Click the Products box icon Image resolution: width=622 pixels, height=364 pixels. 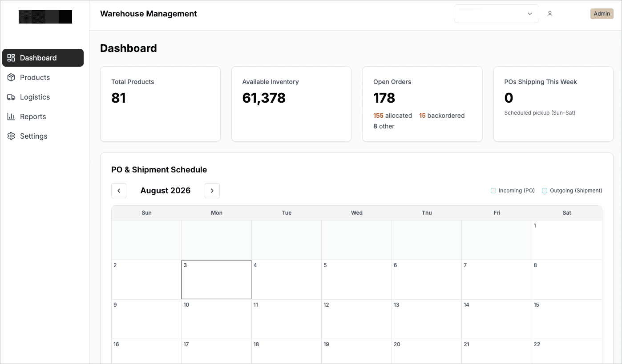pos(12,77)
